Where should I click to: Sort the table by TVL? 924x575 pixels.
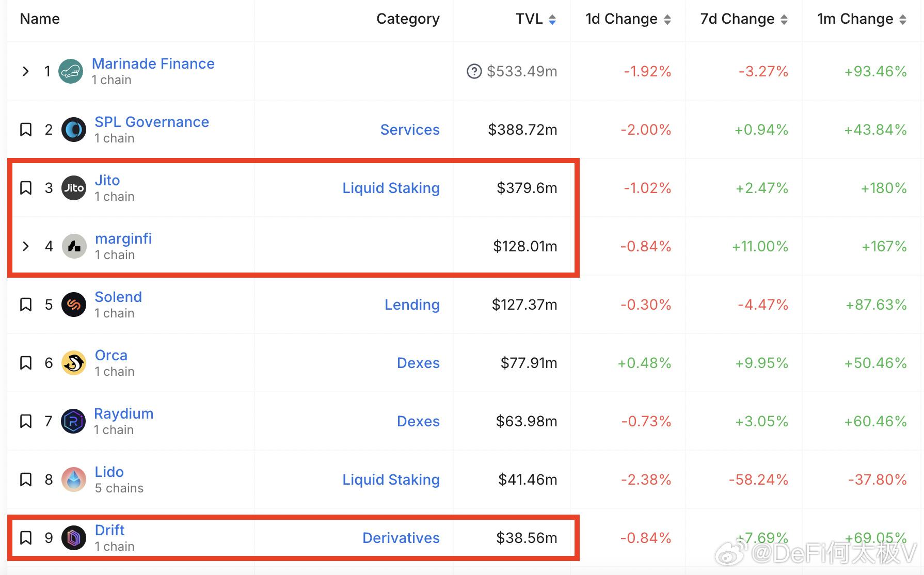pos(536,19)
